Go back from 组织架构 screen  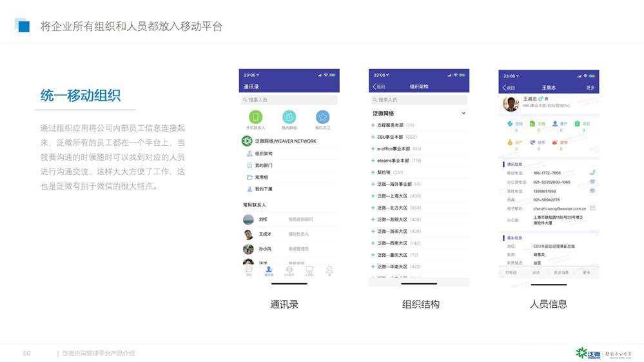click(x=378, y=86)
